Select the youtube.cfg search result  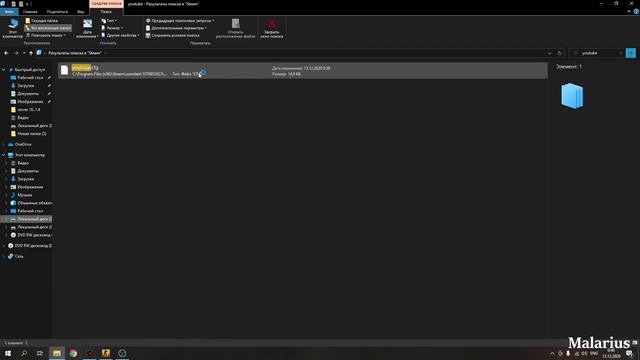302,71
